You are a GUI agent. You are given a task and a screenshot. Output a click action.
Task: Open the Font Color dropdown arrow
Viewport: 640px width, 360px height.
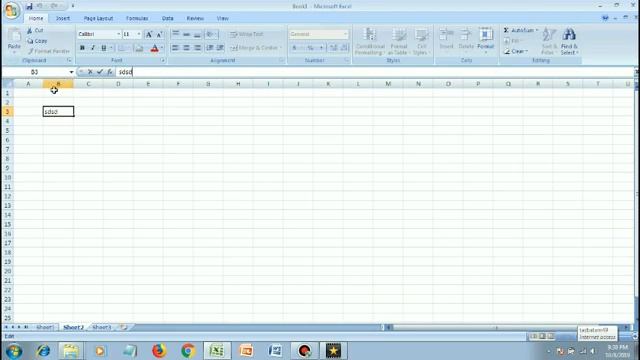pyautogui.click(x=162, y=48)
